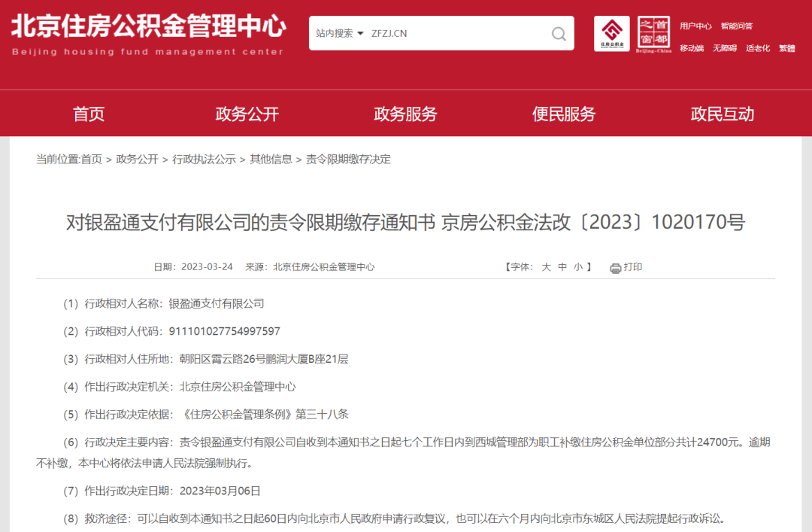Image resolution: width=812 pixels, height=532 pixels.
Task: Set font size to 中
Action: (562, 267)
